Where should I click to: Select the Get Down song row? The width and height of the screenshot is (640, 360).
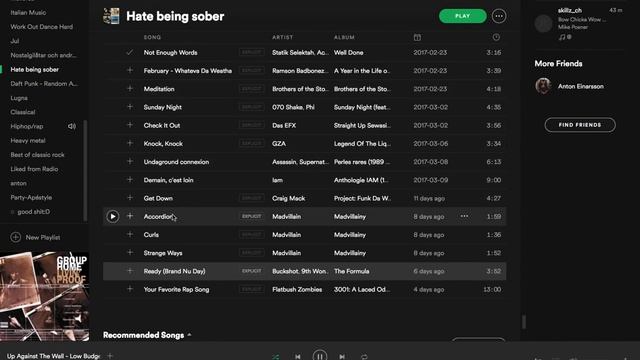(x=304, y=198)
